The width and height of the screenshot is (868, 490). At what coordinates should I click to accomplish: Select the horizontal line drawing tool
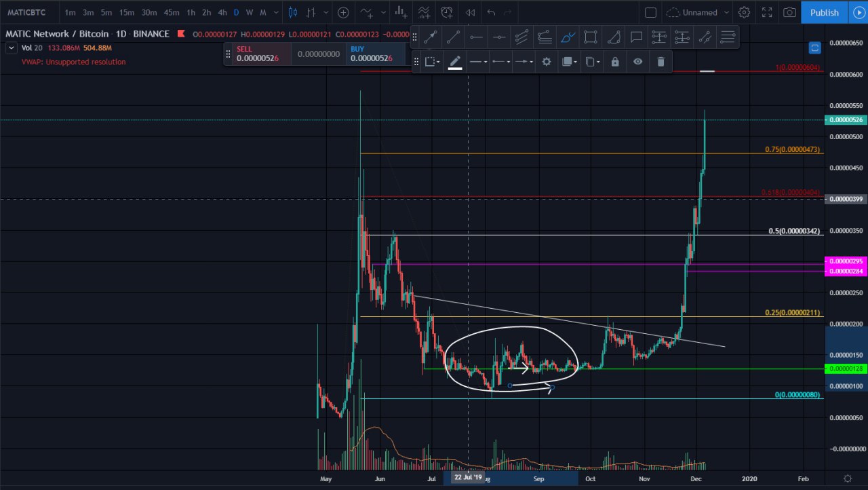click(499, 37)
